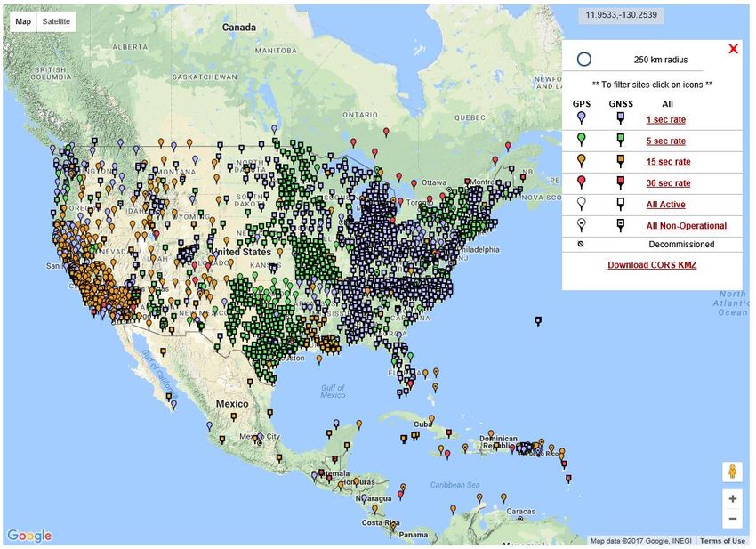756x549 pixels.
Task: Click the Mexico country label
Action: [232, 404]
